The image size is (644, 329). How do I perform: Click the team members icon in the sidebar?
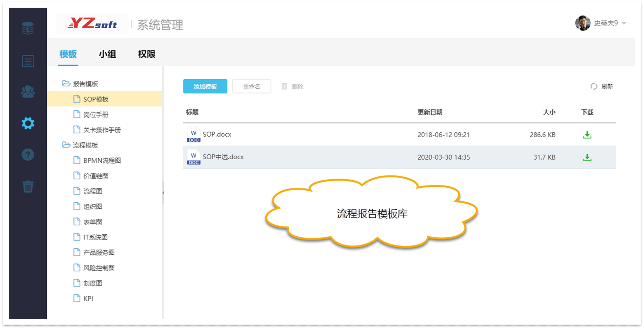(x=28, y=92)
